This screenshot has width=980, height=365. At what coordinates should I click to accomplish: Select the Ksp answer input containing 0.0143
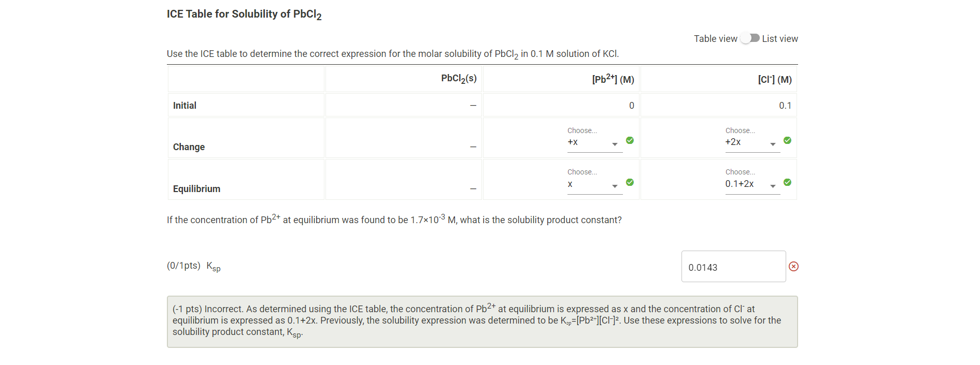(x=733, y=266)
